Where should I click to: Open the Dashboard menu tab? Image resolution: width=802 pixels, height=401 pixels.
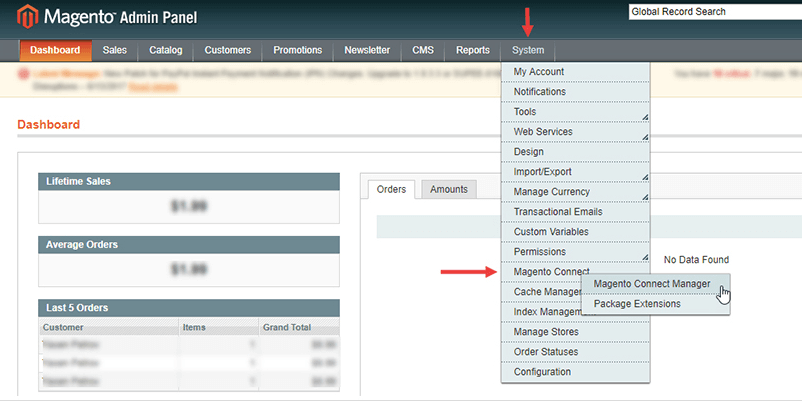[55, 50]
